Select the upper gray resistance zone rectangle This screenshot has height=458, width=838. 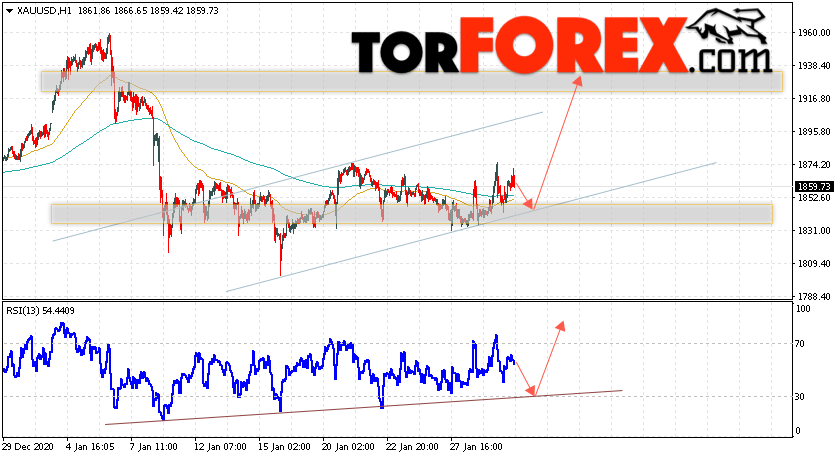point(412,81)
